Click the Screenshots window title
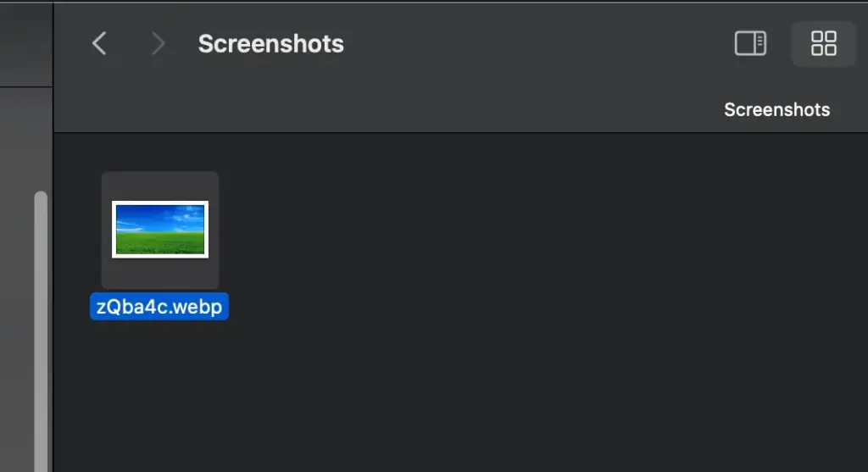868x472 pixels. [270, 44]
